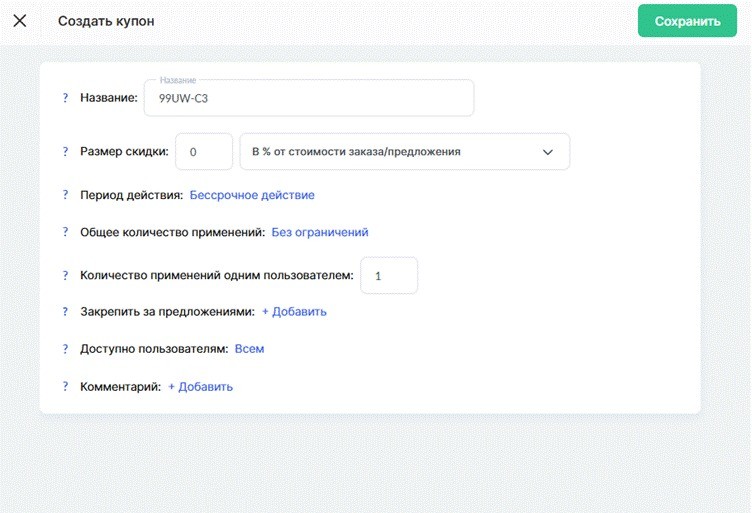Viewport: 752px width, 513px height.
Task: Add a comment using Комментарий Добавить link
Action: (200, 387)
